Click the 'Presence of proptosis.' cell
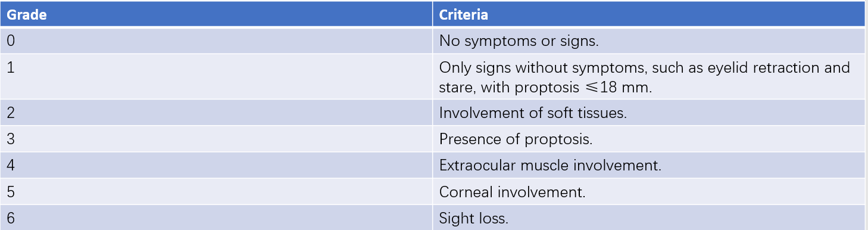The height and width of the screenshot is (230, 868). pos(649,139)
